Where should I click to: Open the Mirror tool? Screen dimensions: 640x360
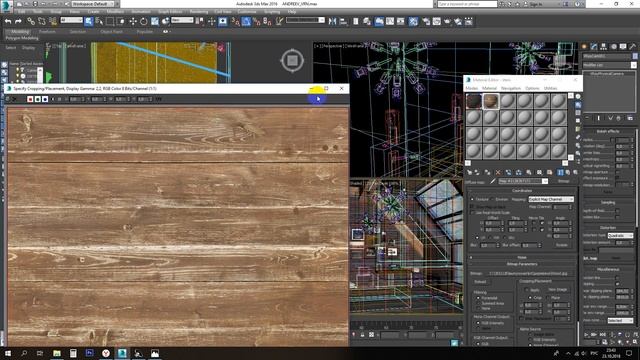pos(333,21)
